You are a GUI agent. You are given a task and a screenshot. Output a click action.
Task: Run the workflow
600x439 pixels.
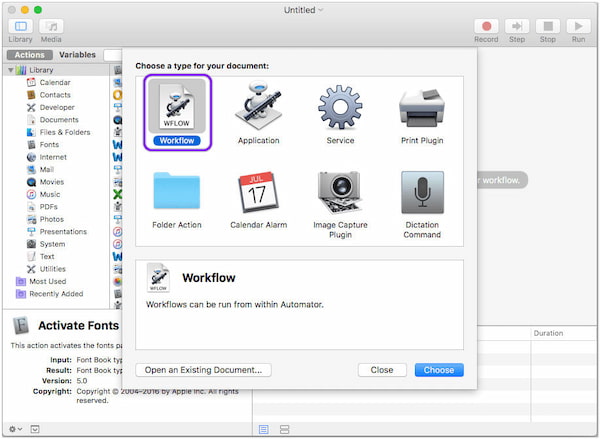(x=578, y=26)
